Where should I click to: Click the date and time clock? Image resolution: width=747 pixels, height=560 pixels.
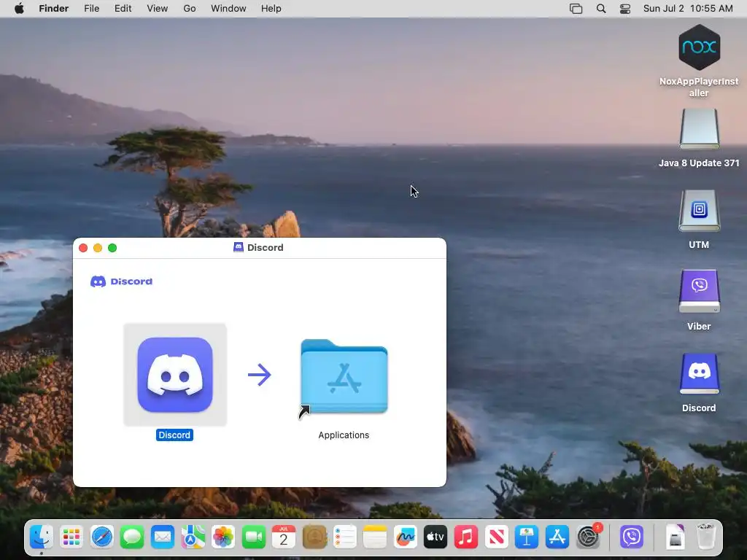click(688, 9)
